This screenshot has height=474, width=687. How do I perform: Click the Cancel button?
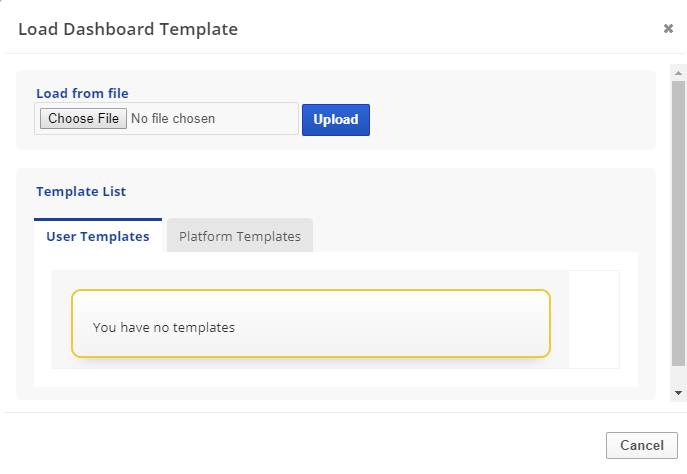(641, 445)
